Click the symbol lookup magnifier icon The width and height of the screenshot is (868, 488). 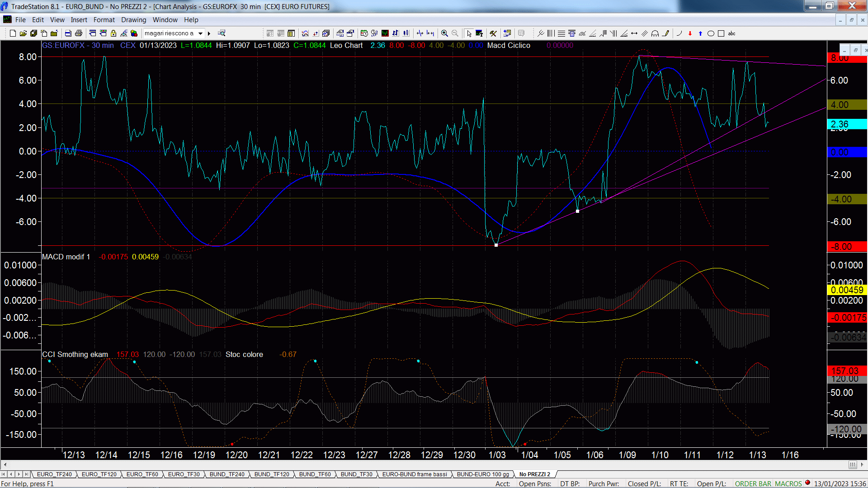pos(222,33)
